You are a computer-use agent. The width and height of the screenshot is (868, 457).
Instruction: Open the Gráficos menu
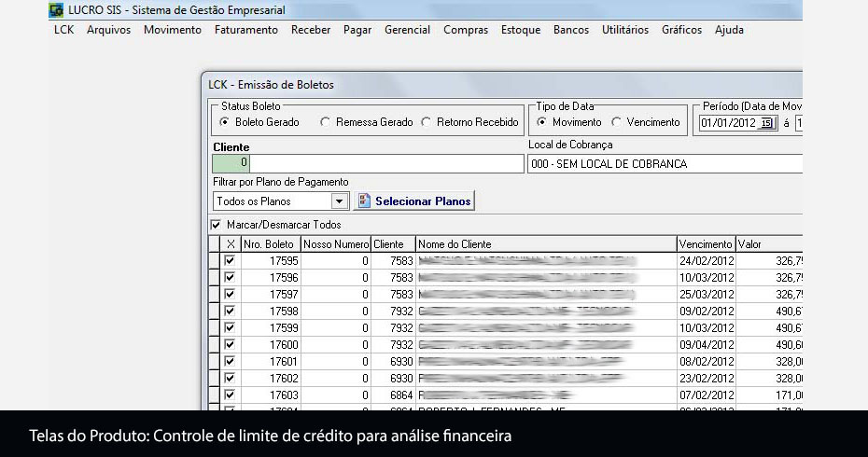[x=681, y=30]
